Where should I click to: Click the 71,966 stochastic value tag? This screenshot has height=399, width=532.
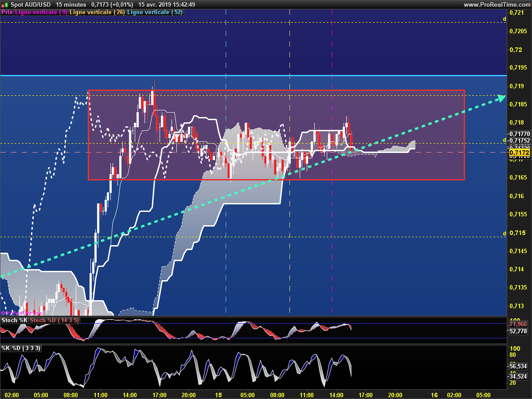point(519,325)
